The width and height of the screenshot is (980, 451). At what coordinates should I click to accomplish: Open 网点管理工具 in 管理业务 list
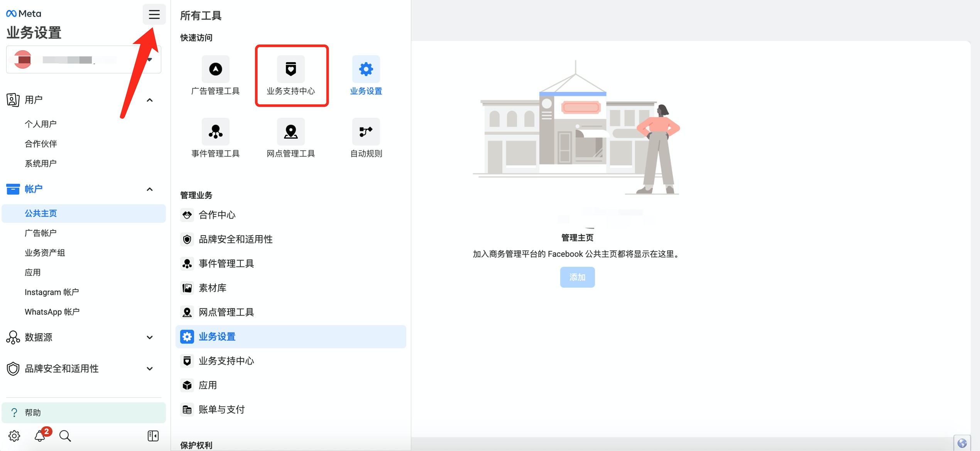291,312
